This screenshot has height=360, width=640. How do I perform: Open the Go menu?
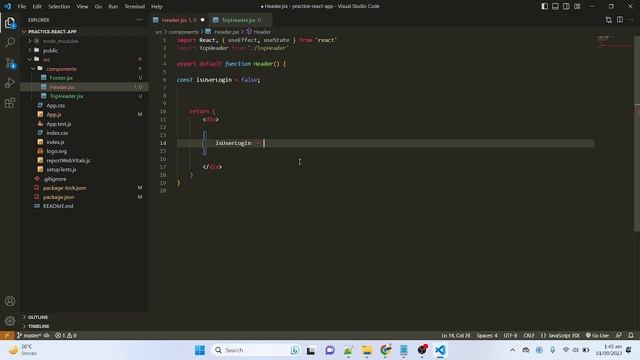(x=98, y=7)
